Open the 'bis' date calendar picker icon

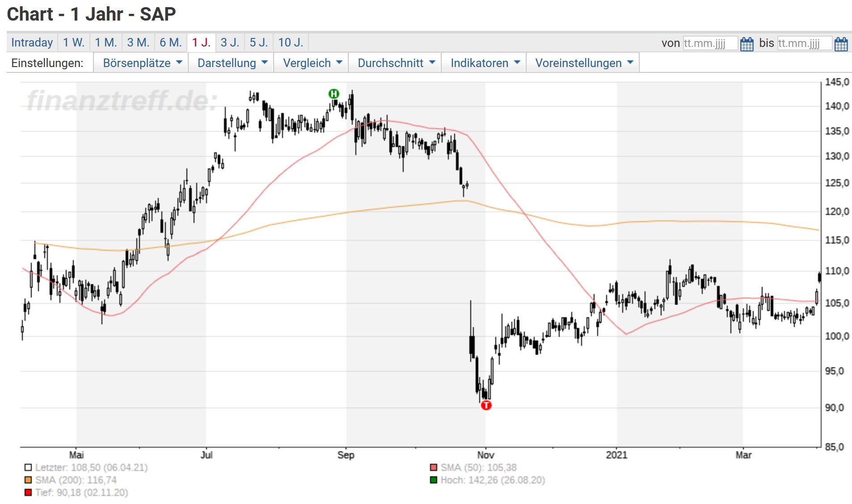coord(841,44)
